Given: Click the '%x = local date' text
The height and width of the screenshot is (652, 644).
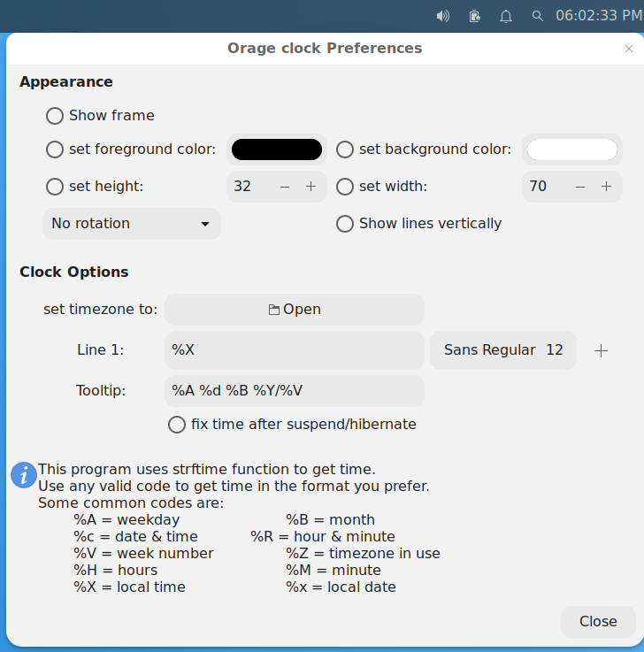Looking at the screenshot, I should pyautogui.click(x=341, y=587).
